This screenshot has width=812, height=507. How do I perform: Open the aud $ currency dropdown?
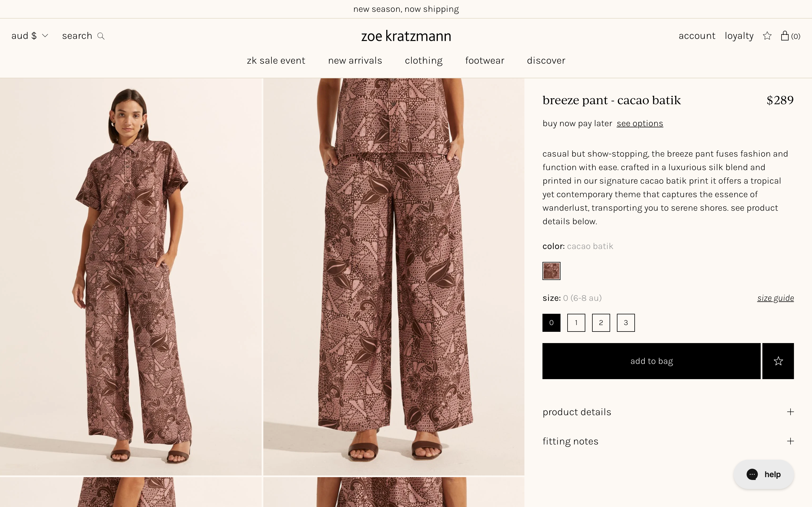pos(30,36)
